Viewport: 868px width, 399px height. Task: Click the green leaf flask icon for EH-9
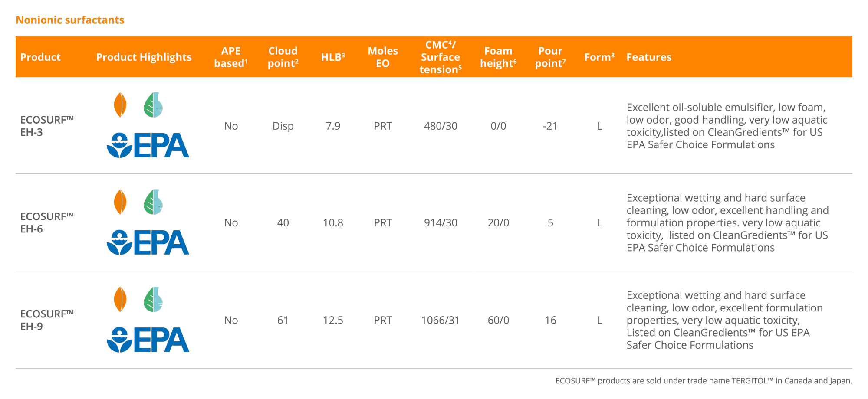pos(153,299)
